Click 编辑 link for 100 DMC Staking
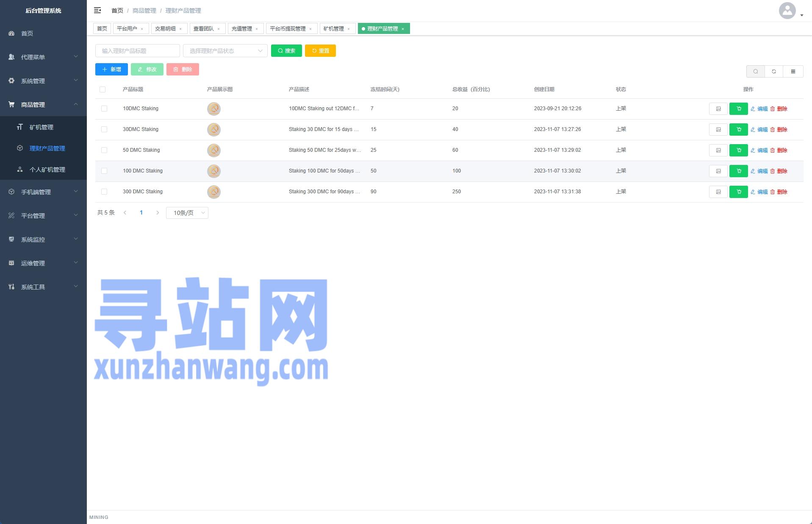Image resolution: width=812 pixels, height=524 pixels. (759, 171)
